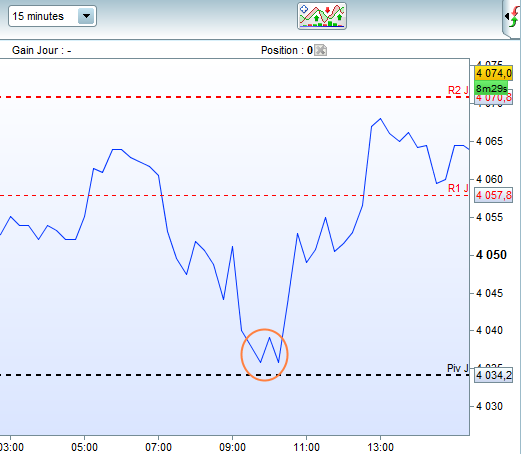Screen dimensions: 521x454
Task: Click the 4 045 price axis label
Action: click(x=489, y=293)
